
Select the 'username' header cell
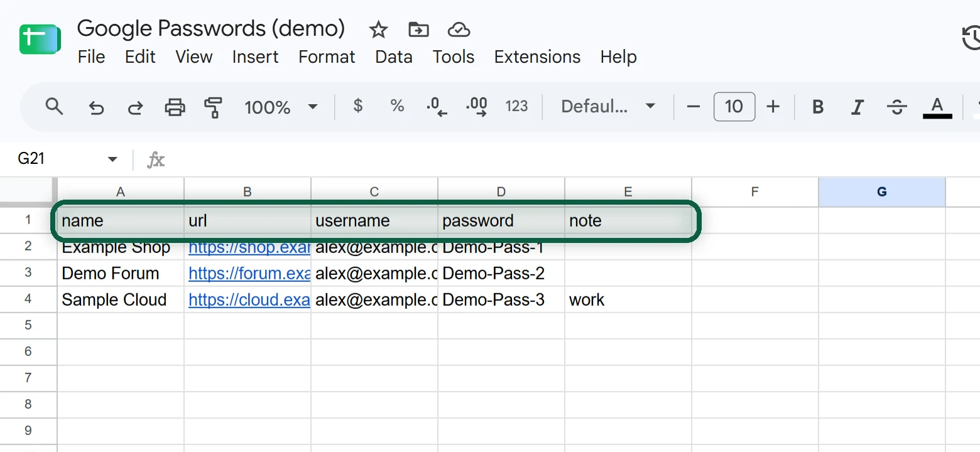(x=374, y=221)
